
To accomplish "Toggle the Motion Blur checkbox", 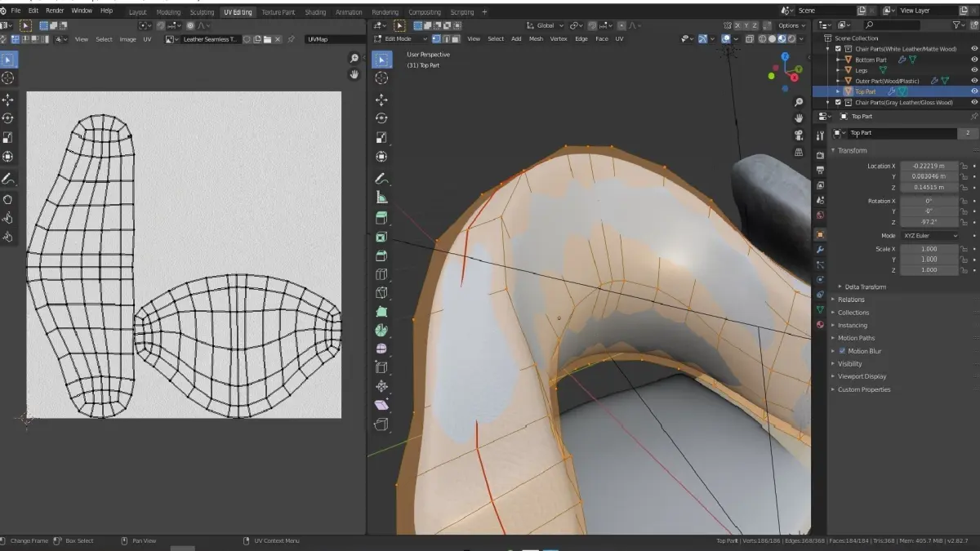I will pyautogui.click(x=842, y=351).
